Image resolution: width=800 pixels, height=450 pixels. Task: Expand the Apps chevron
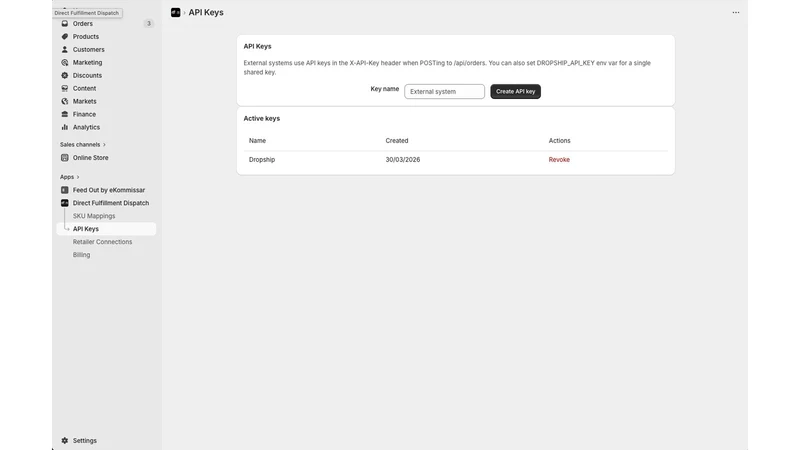(78, 177)
